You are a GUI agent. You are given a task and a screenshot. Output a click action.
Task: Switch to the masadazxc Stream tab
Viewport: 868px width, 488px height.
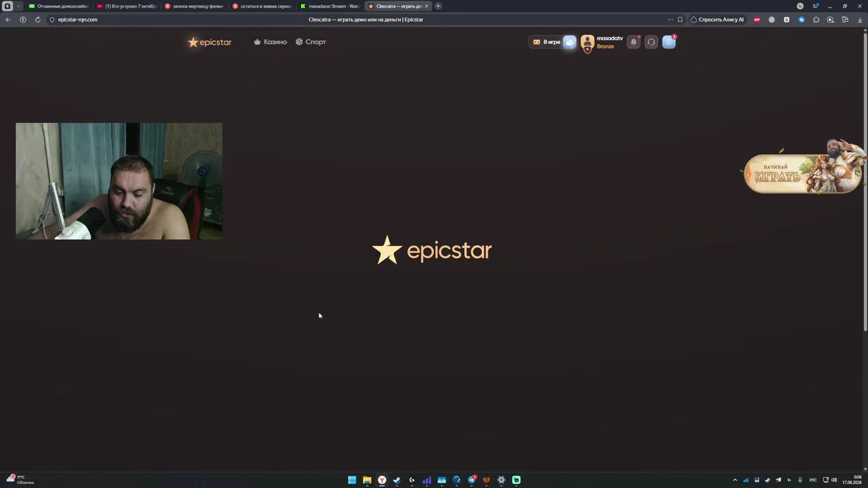coord(330,6)
